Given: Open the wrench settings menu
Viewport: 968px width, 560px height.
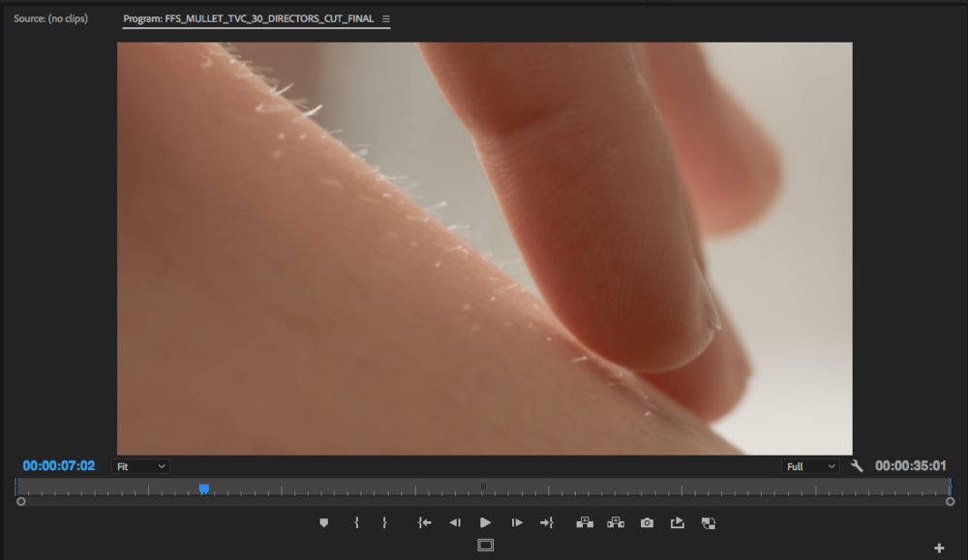Looking at the screenshot, I should [x=857, y=466].
